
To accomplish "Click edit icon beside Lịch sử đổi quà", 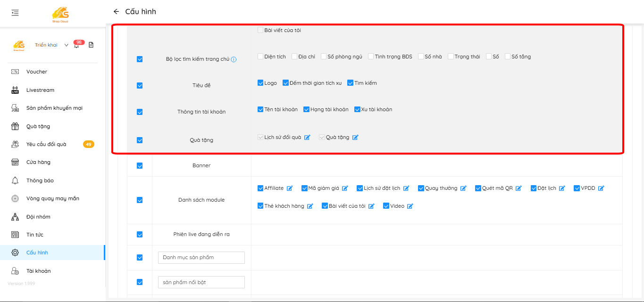I will point(307,138).
